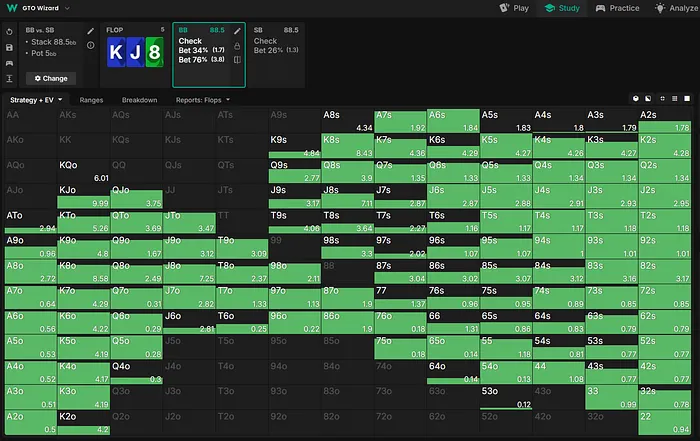Click the reset arrow icon in left sidebar
This screenshot has height=441, width=700.
click(x=9, y=31)
